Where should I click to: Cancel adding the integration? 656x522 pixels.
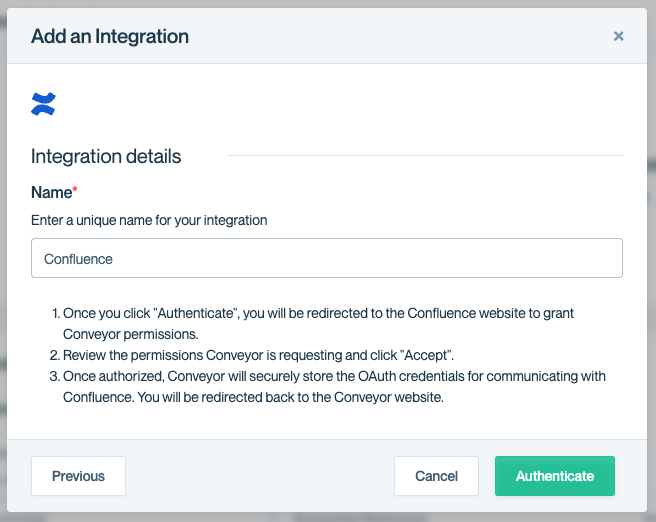point(436,476)
